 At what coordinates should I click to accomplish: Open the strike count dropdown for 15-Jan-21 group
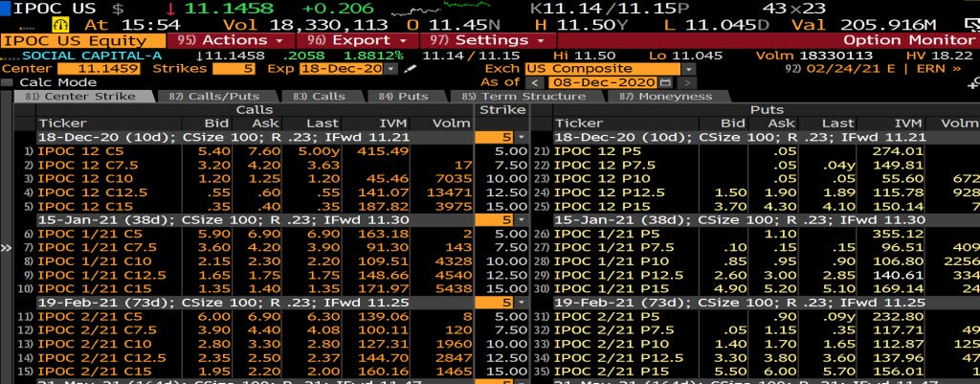pyautogui.click(x=522, y=219)
